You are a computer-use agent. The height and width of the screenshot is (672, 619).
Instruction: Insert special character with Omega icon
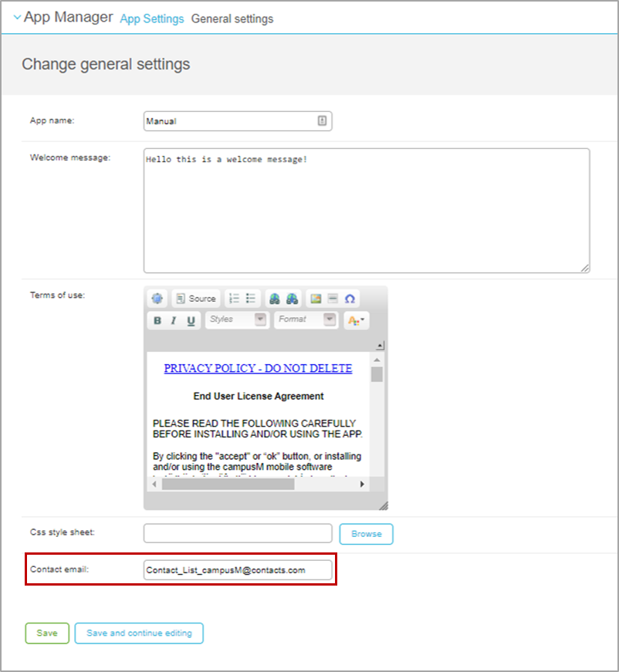[x=350, y=299]
